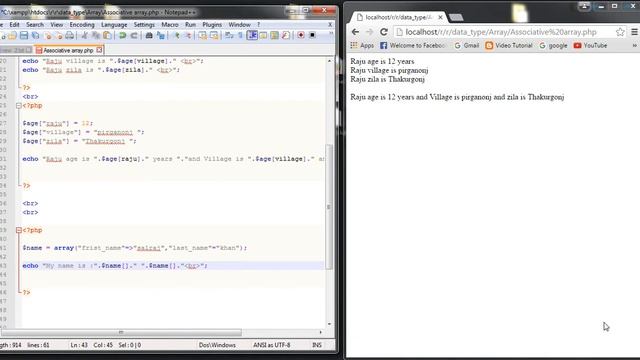Click the Paste clipboard icon
Image resolution: width=640 pixels, height=360 pixels.
click(107, 36)
